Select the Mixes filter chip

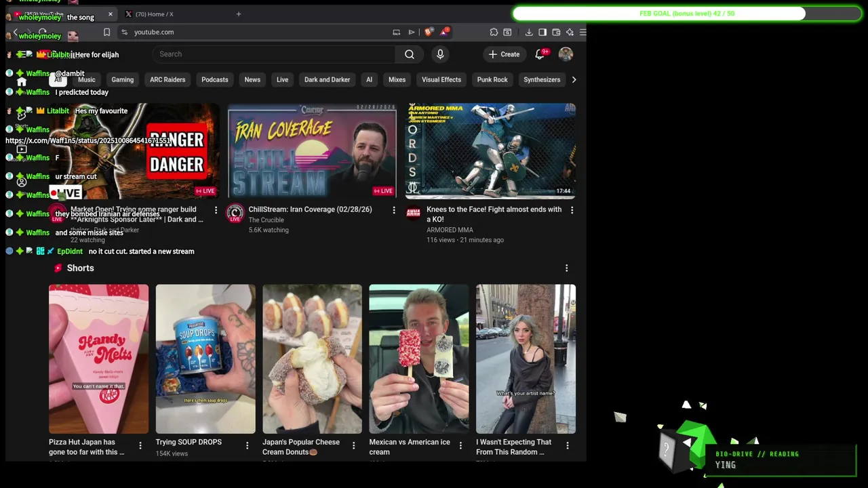tap(397, 80)
